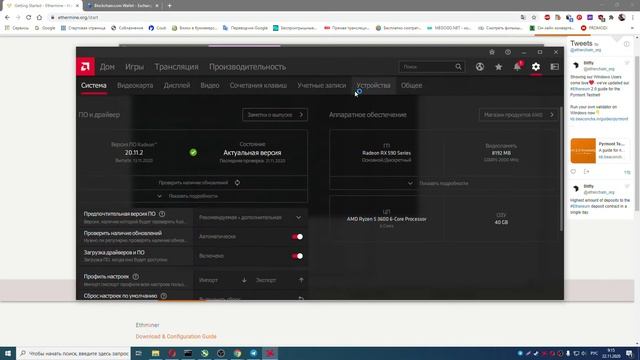Toggle the Загрузка драйверов и ПО switch

click(x=297, y=256)
